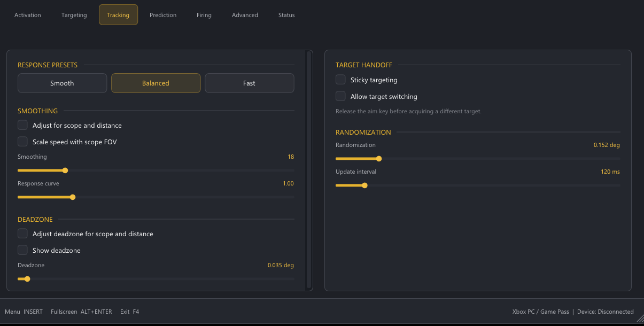Image resolution: width=644 pixels, height=326 pixels.
Task: Open the Advanced tab
Action: click(x=245, y=15)
